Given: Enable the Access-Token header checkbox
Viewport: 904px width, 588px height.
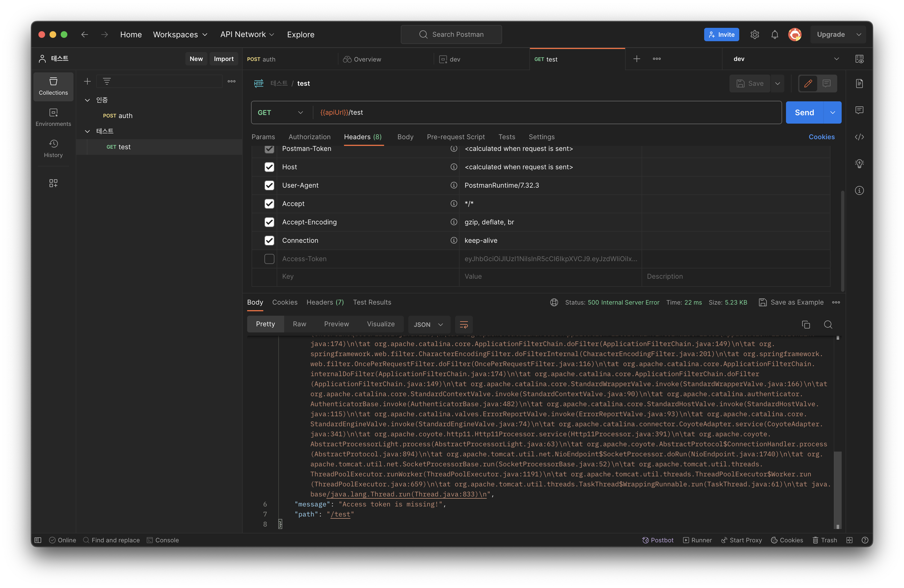Looking at the screenshot, I should (x=269, y=259).
